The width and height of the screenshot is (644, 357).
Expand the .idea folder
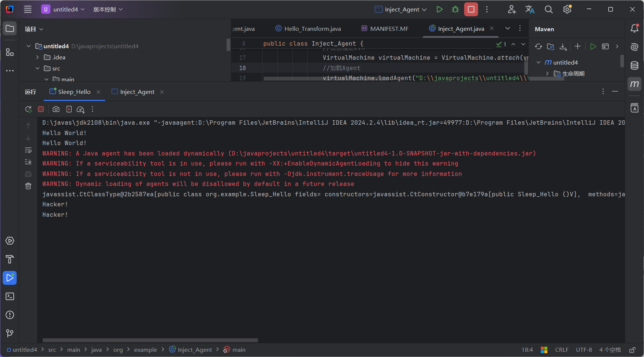pos(38,57)
